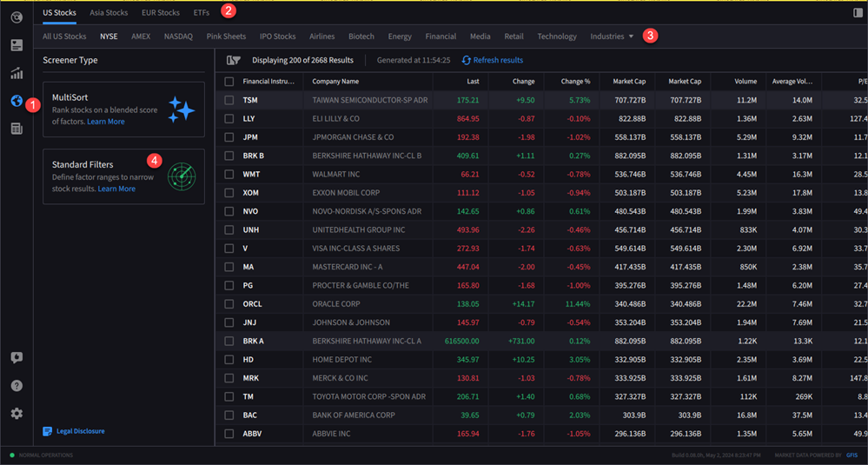Open the settings gear icon
The height and width of the screenshot is (465, 868).
(x=17, y=414)
